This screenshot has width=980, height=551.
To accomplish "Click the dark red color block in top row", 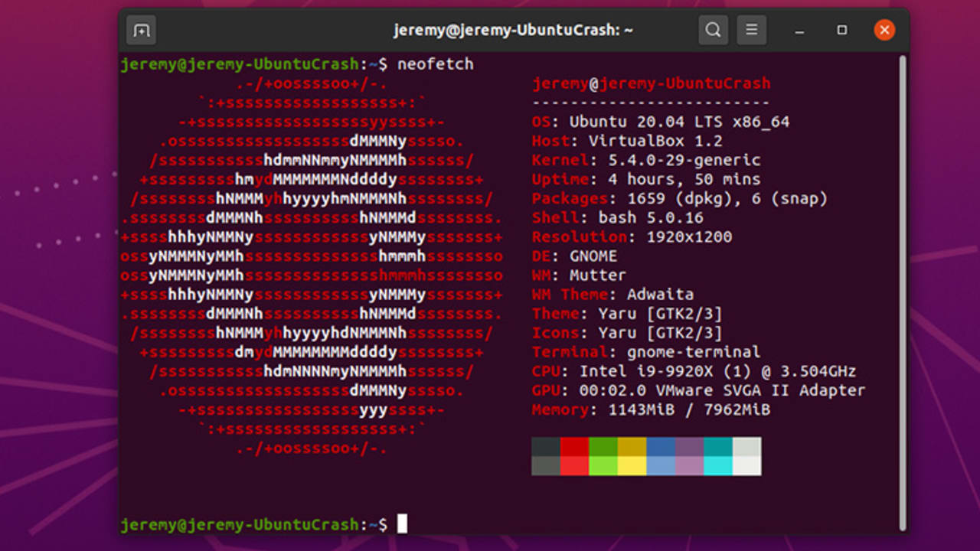I will click(x=574, y=447).
